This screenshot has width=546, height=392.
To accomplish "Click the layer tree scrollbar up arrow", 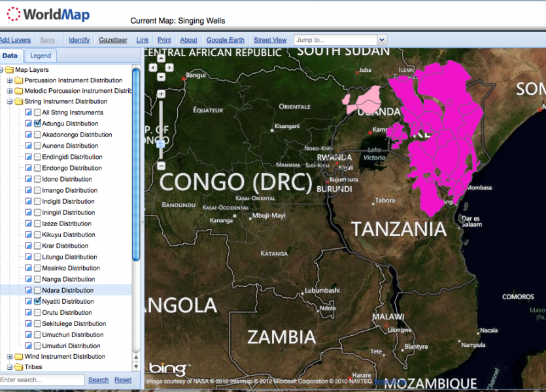I will pyautogui.click(x=136, y=357).
